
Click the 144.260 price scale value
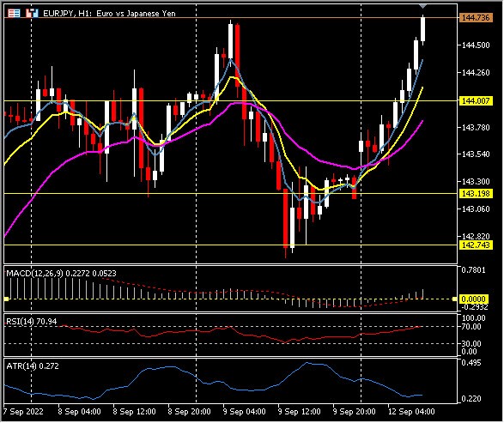[476, 73]
